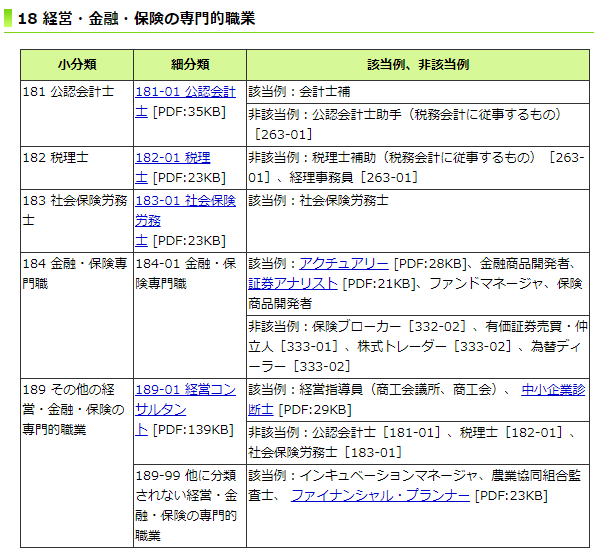
Task: Click the 該当例、非該当例 column header
Action: tap(418, 65)
